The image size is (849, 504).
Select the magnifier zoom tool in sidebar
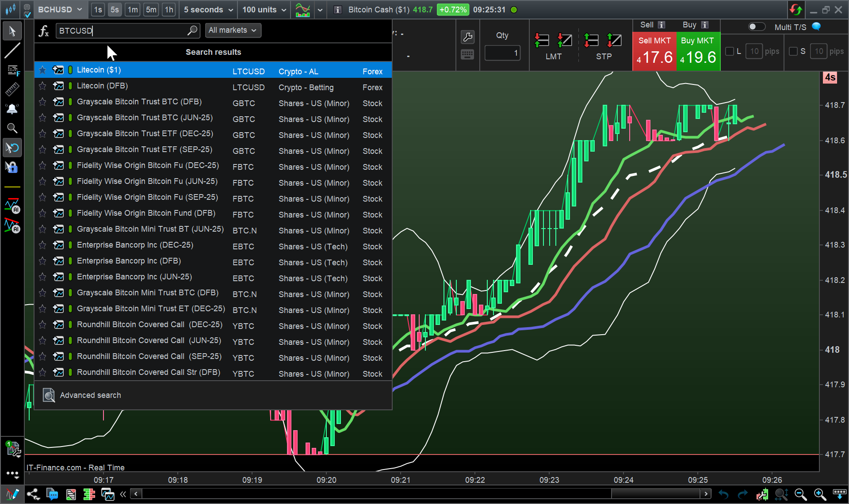pos(12,128)
